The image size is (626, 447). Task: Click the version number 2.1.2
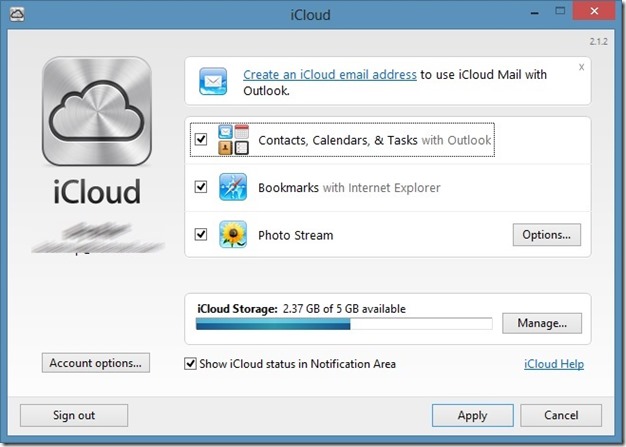[598, 41]
